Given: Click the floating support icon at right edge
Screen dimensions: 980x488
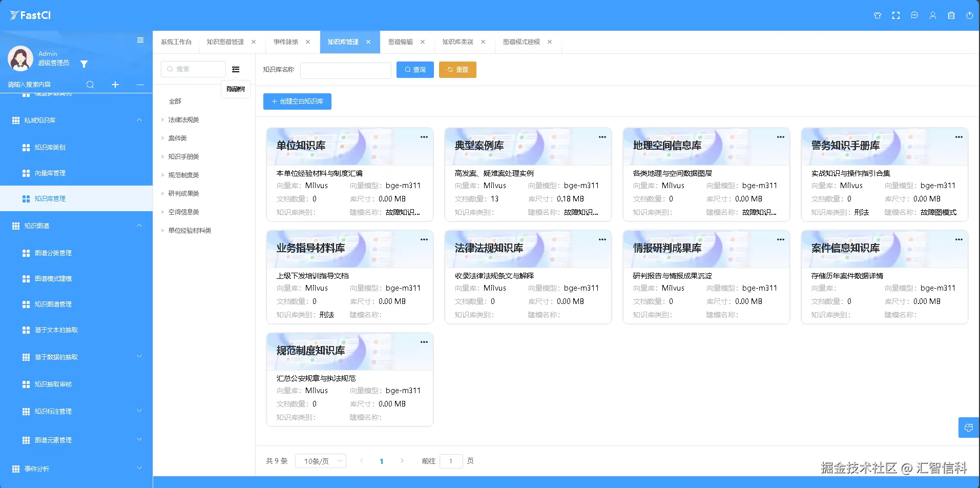Looking at the screenshot, I should [969, 428].
